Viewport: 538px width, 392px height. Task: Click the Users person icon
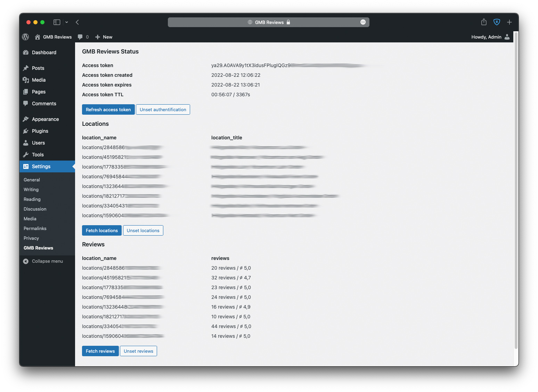tap(26, 143)
